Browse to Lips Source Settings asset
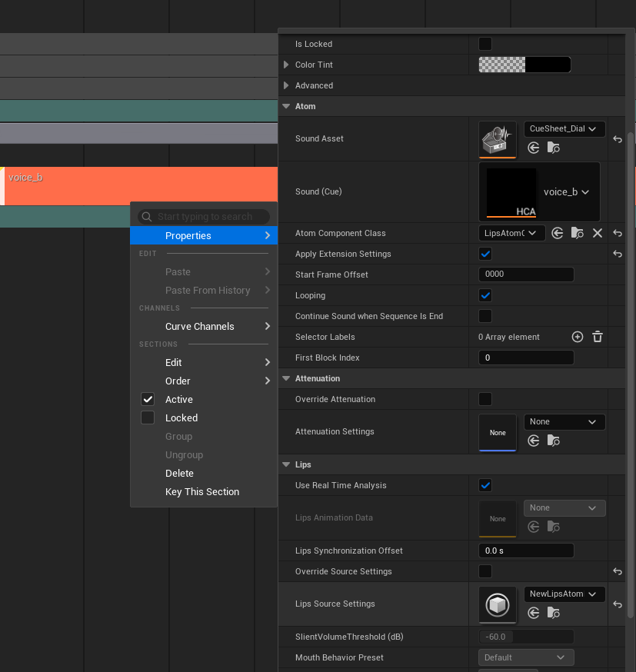Image resolution: width=636 pixels, height=672 pixels. [x=554, y=613]
